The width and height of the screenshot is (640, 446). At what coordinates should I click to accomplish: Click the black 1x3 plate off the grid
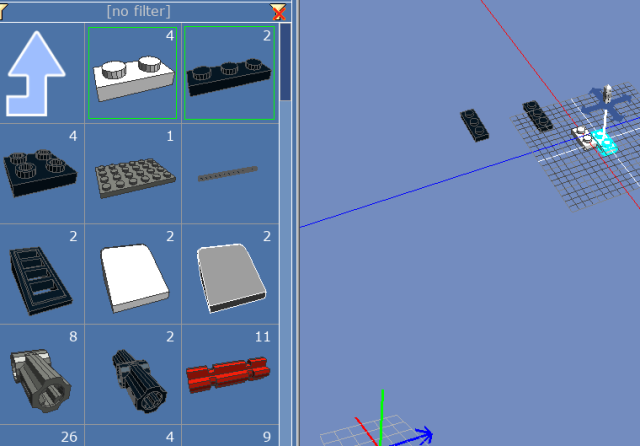[x=474, y=125]
